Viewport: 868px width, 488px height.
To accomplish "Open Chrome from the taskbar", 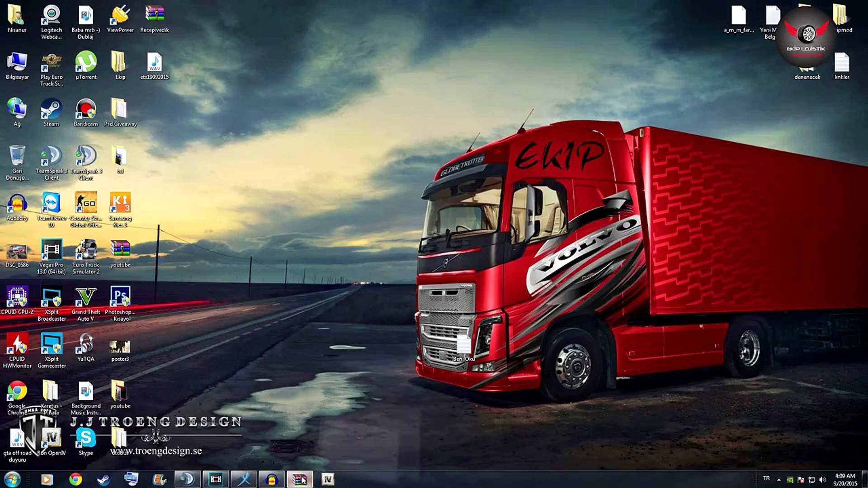I will [75, 479].
